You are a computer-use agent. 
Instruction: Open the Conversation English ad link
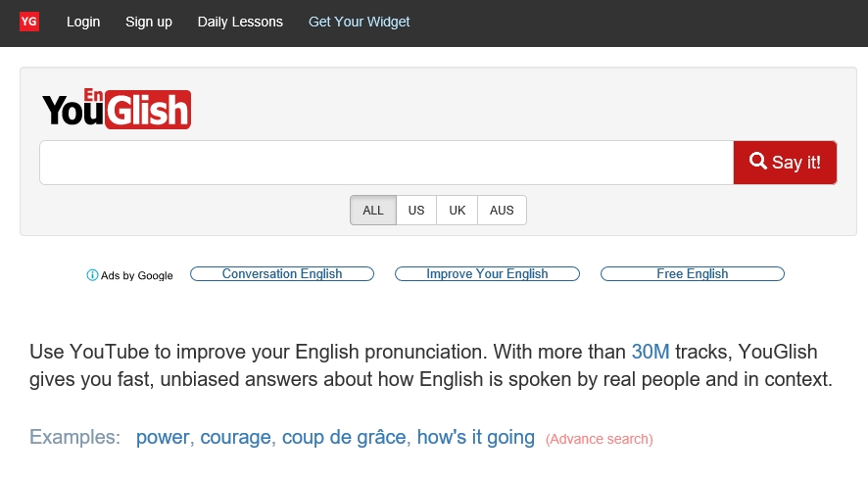click(x=282, y=274)
